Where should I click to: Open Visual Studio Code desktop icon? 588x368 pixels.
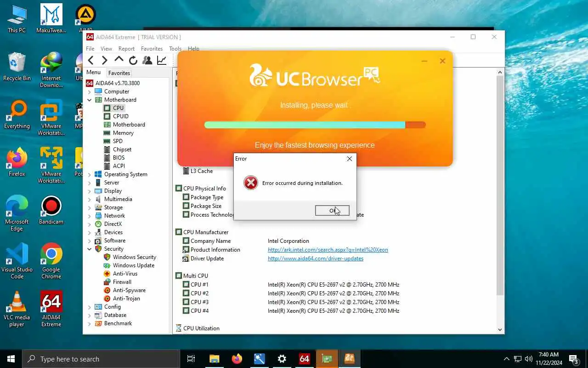point(17,261)
